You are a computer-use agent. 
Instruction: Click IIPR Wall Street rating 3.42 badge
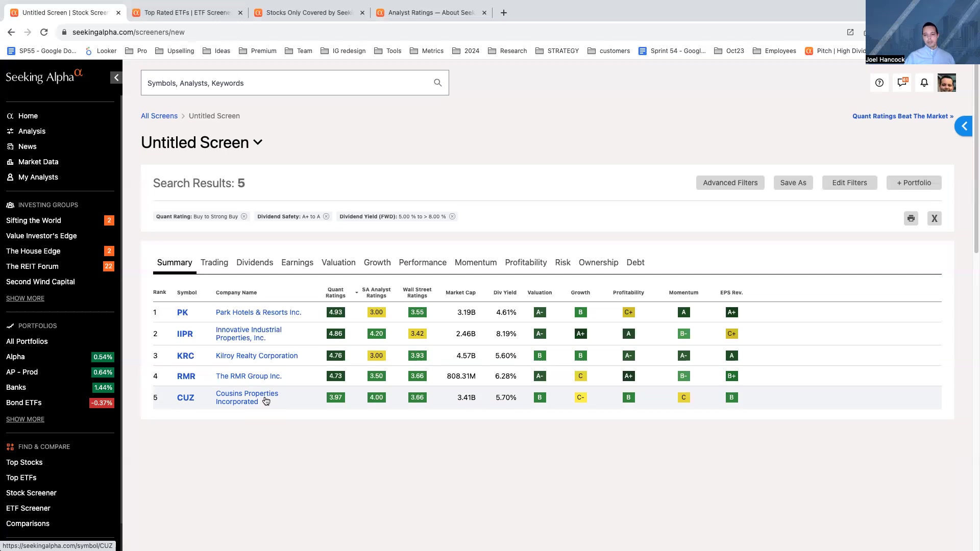pyautogui.click(x=417, y=334)
